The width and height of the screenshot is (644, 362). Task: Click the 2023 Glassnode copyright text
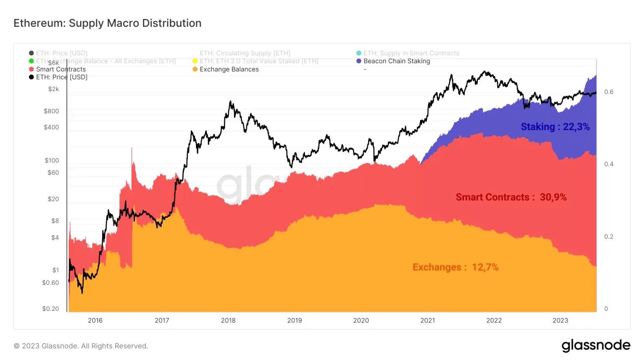coord(81,346)
